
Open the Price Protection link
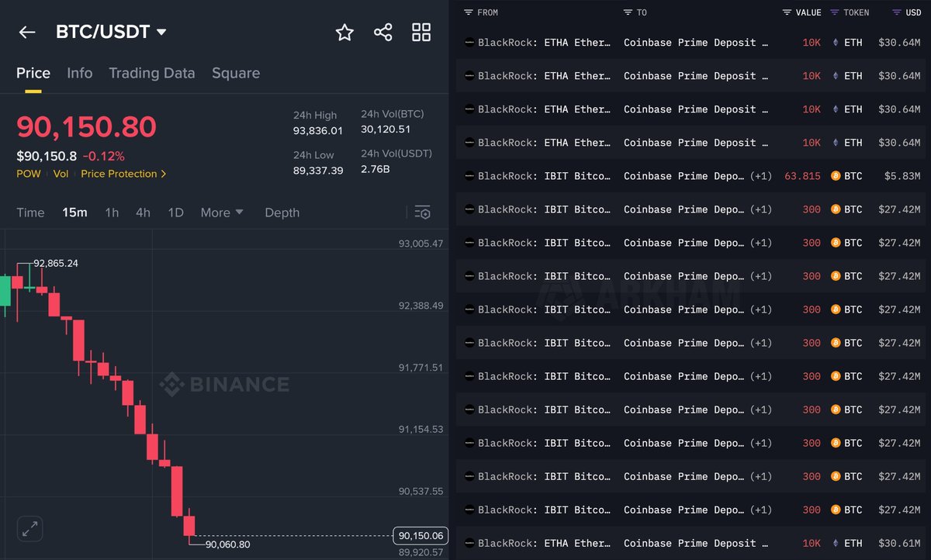[x=123, y=174]
